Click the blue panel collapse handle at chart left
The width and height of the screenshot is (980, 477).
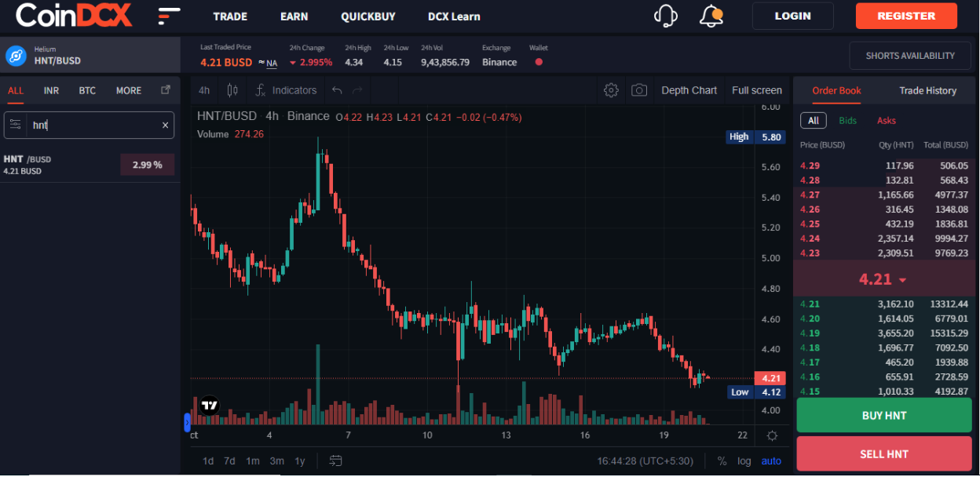point(187,423)
